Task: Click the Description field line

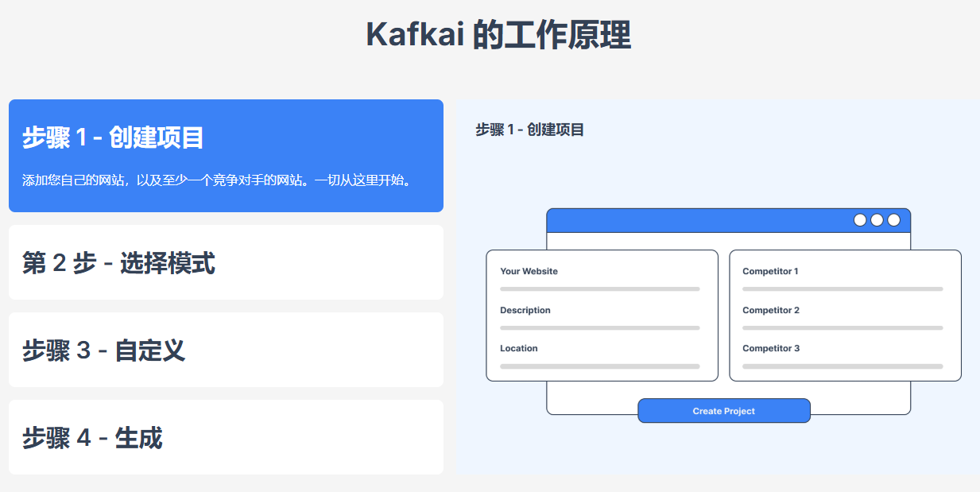Action: pyautogui.click(x=600, y=328)
